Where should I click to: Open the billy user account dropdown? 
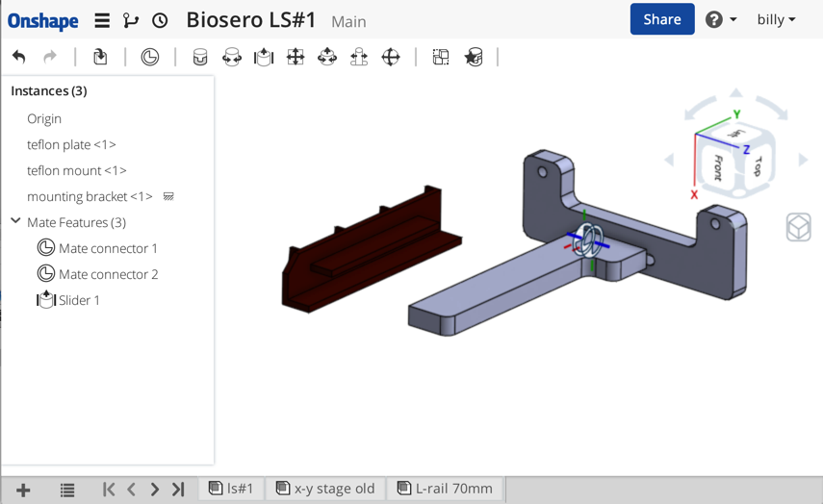pyautogui.click(x=776, y=19)
